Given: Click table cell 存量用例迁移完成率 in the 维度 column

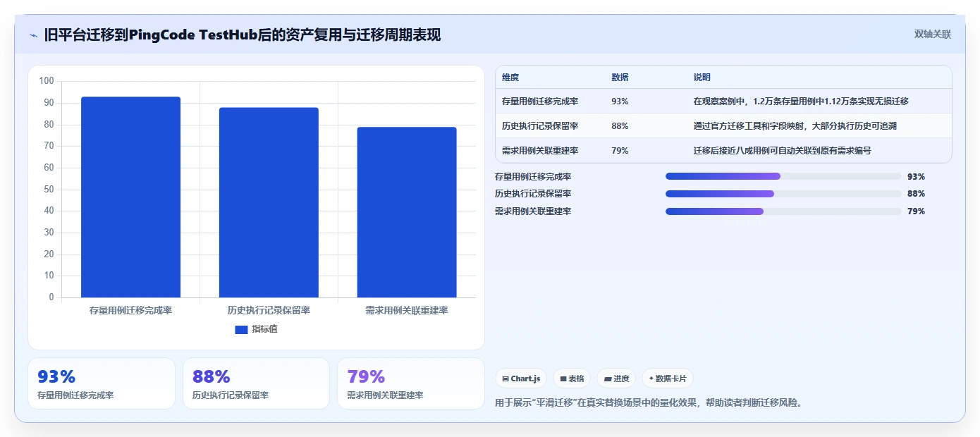Looking at the screenshot, I should pyautogui.click(x=540, y=101).
